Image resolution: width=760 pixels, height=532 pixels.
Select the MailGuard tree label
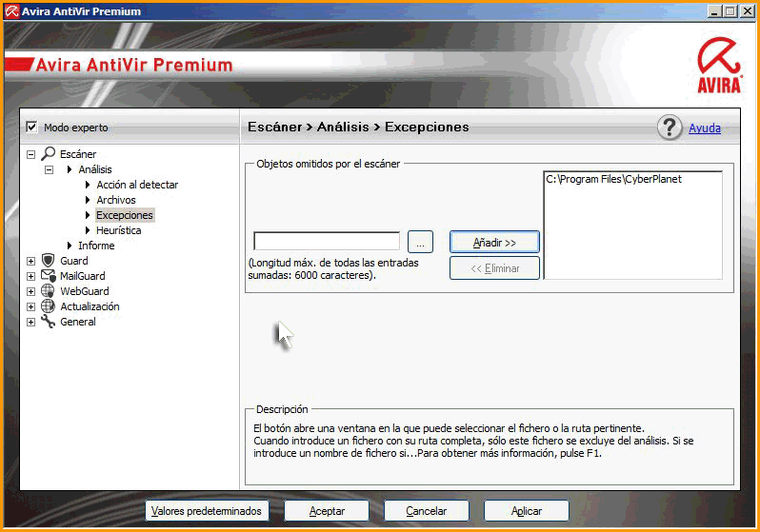tap(83, 276)
